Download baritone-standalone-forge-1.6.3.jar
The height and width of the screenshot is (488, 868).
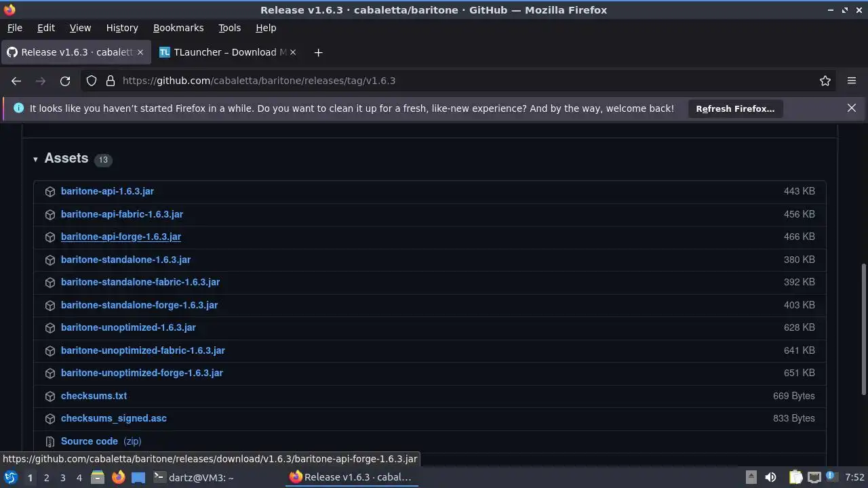139,305
